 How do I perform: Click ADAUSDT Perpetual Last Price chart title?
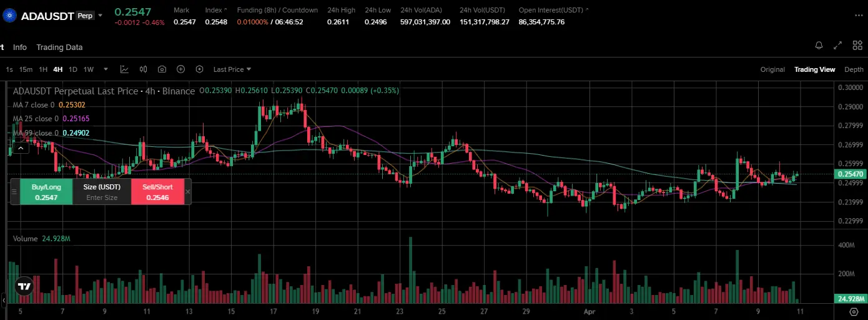tap(104, 91)
